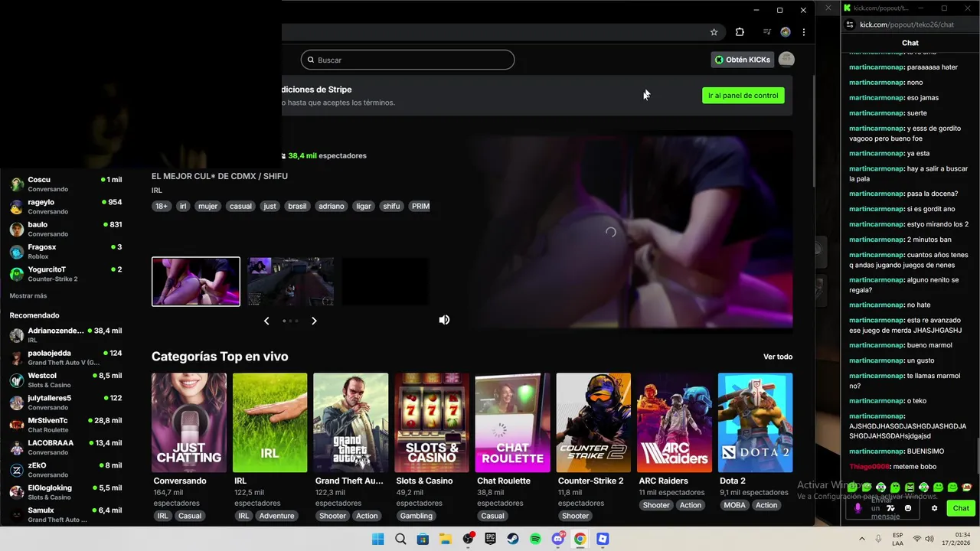980x551 pixels.
Task: Mute the featured stream speaker icon
Action: (444, 320)
